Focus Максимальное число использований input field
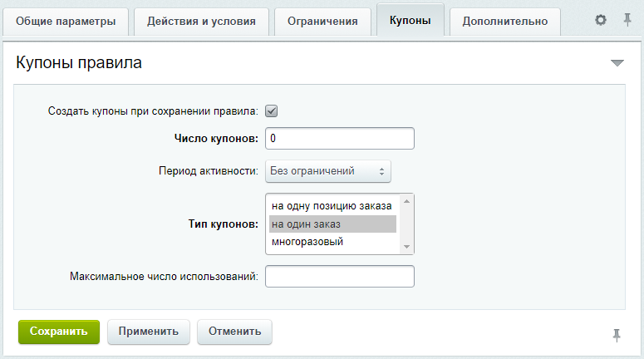The image size is (644, 359). [340, 277]
